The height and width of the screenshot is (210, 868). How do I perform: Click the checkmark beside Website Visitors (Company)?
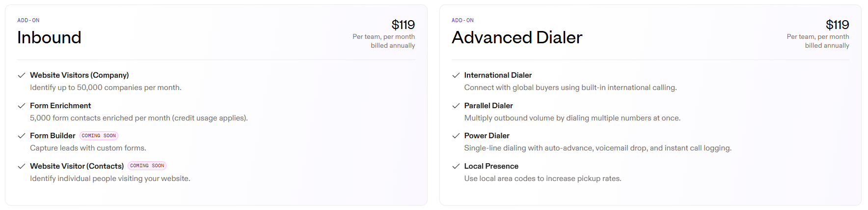(21, 75)
